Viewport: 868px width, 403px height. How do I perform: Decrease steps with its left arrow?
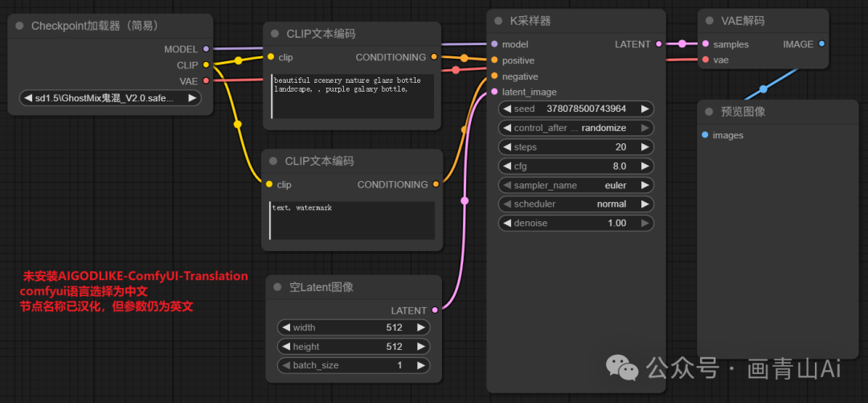[507, 147]
